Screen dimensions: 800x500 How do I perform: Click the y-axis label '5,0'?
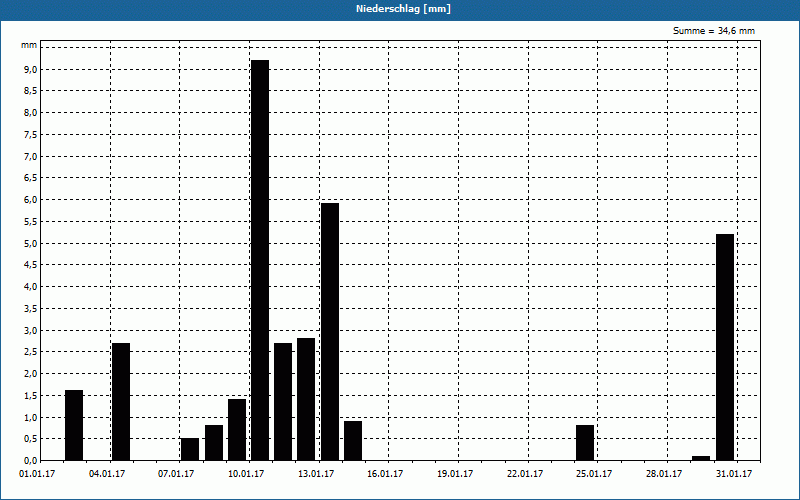click(x=31, y=243)
